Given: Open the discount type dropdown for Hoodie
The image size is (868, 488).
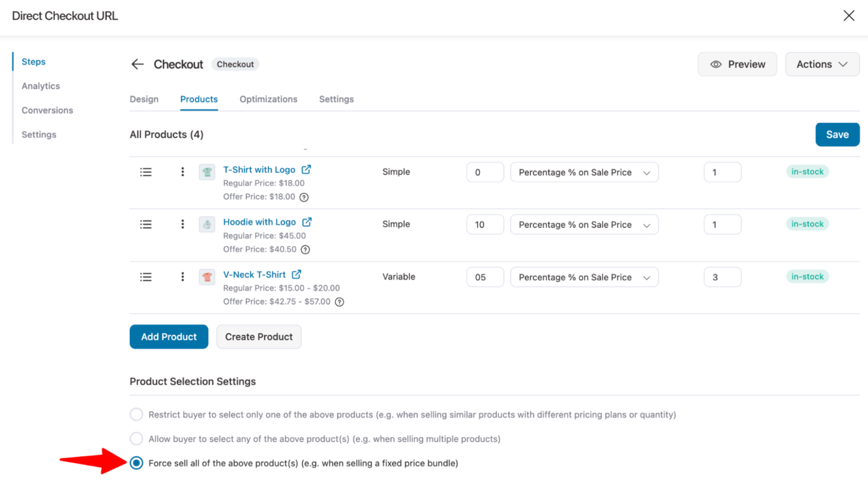Looking at the screenshot, I should (x=584, y=224).
